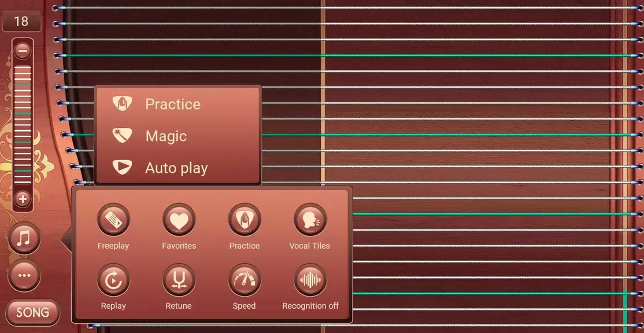Open Freeplay mode icon

tap(113, 220)
